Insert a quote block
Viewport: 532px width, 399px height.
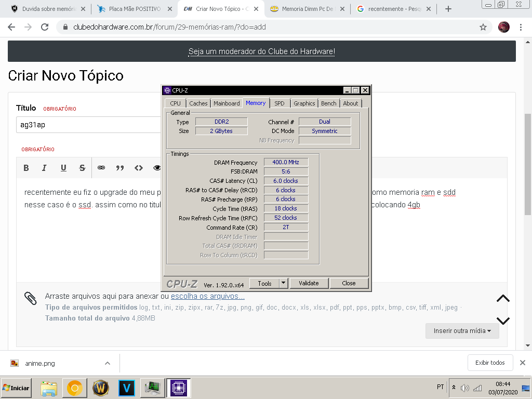(x=120, y=168)
